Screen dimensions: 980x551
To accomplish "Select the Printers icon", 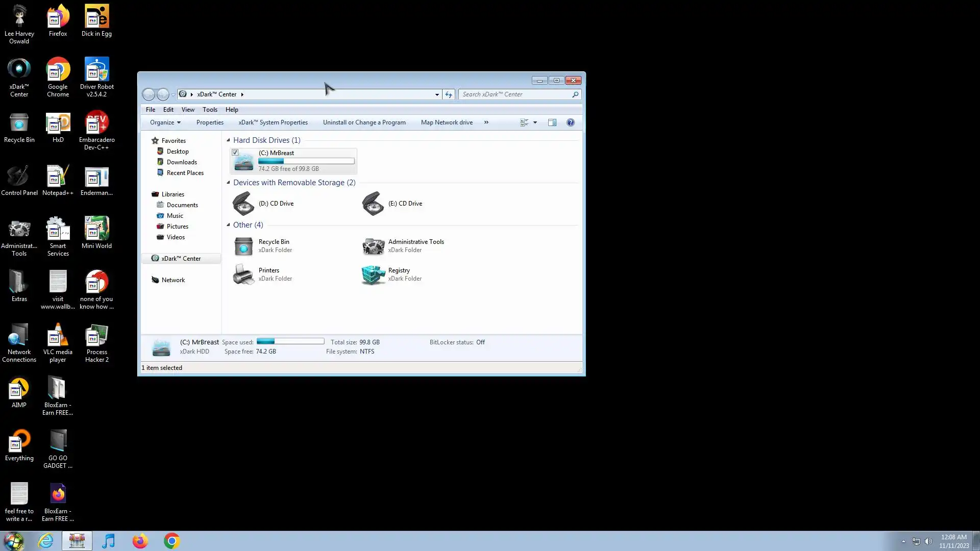I will pos(243,274).
